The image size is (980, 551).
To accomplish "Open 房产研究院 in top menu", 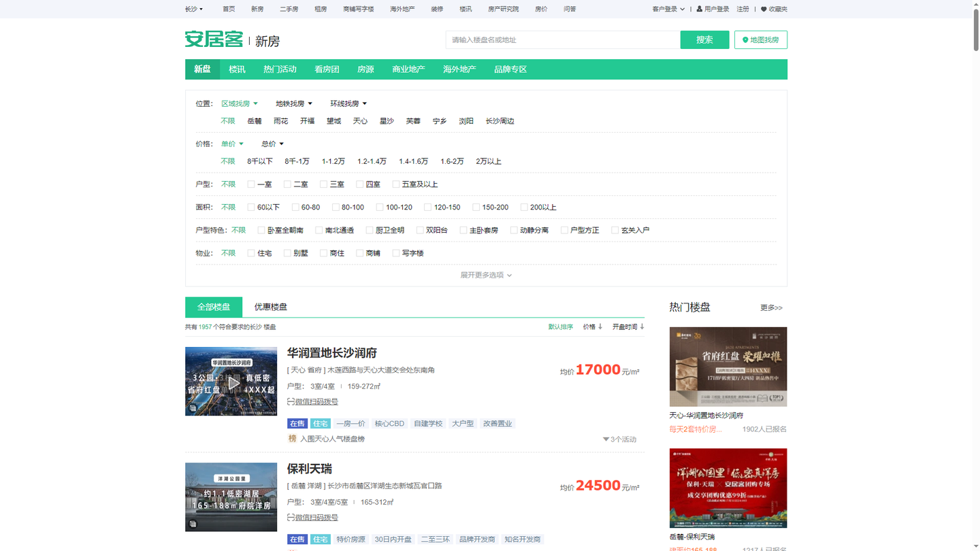I will [503, 9].
